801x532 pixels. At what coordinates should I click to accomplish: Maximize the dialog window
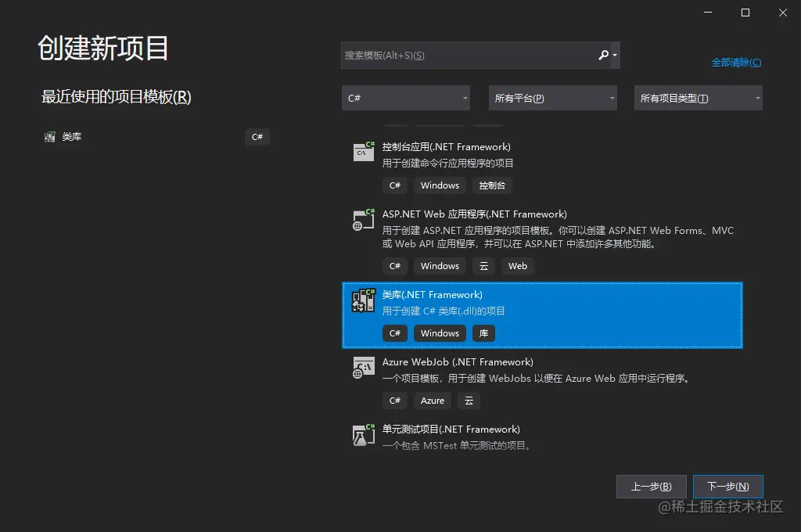[745, 13]
